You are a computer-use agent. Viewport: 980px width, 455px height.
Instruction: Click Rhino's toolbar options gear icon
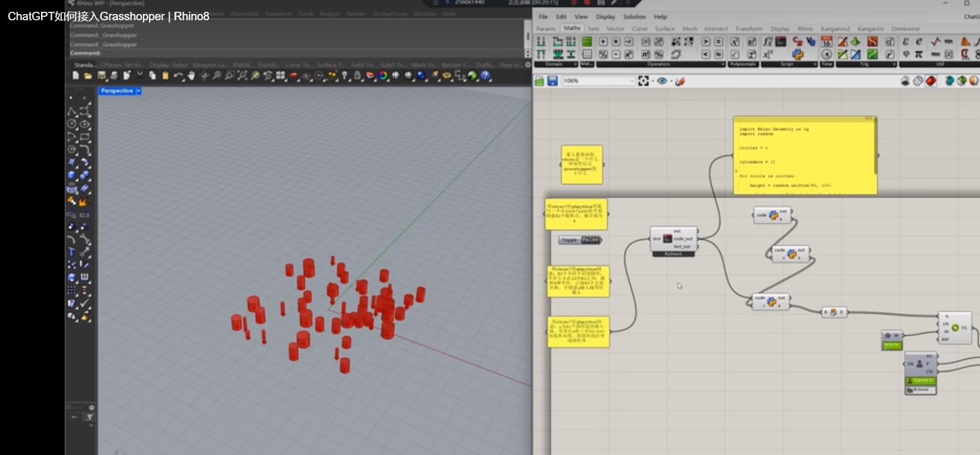point(528,65)
